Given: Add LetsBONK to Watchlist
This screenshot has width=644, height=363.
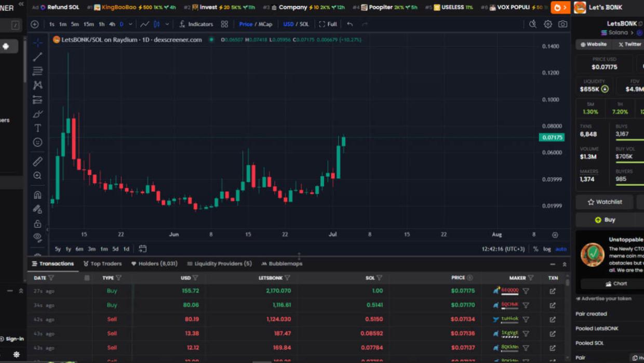Looking at the screenshot, I should [x=605, y=202].
